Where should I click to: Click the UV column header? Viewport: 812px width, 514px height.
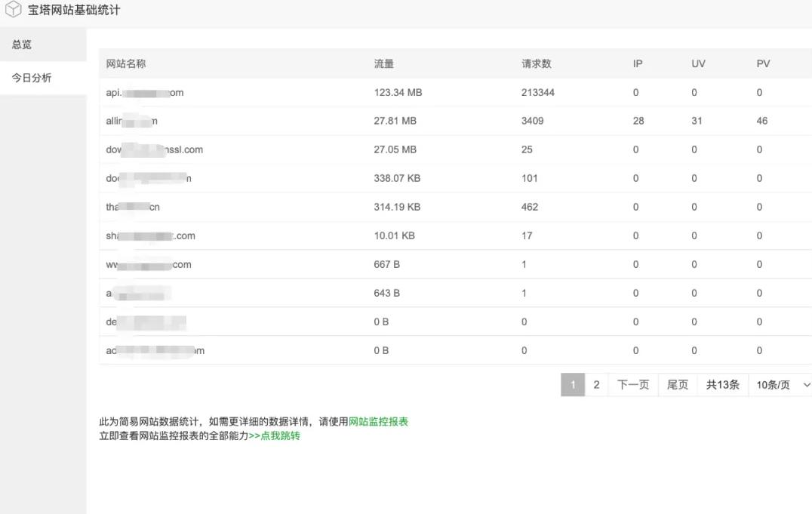point(696,63)
